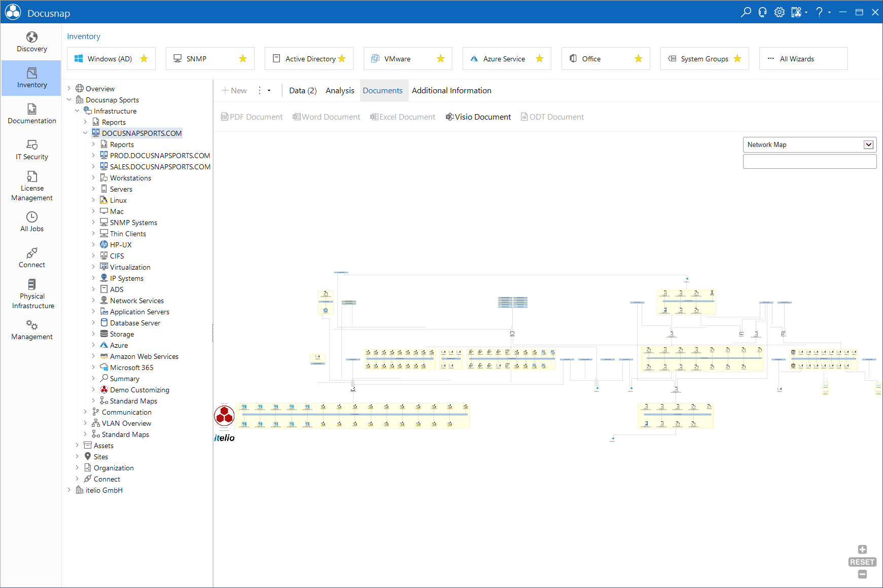Click the support headset icon
Image resolution: width=883 pixels, height=588 pixels.
point(762,12)
